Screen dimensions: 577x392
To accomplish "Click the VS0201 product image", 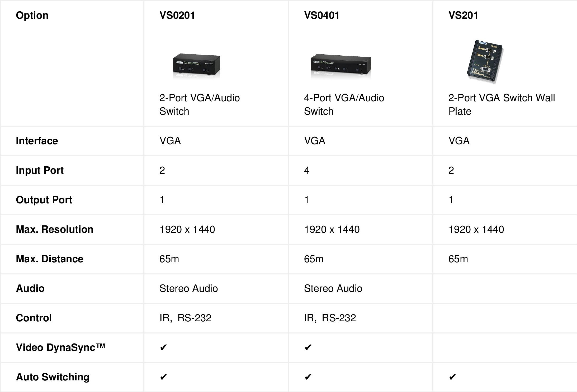I will click(196, 65).
